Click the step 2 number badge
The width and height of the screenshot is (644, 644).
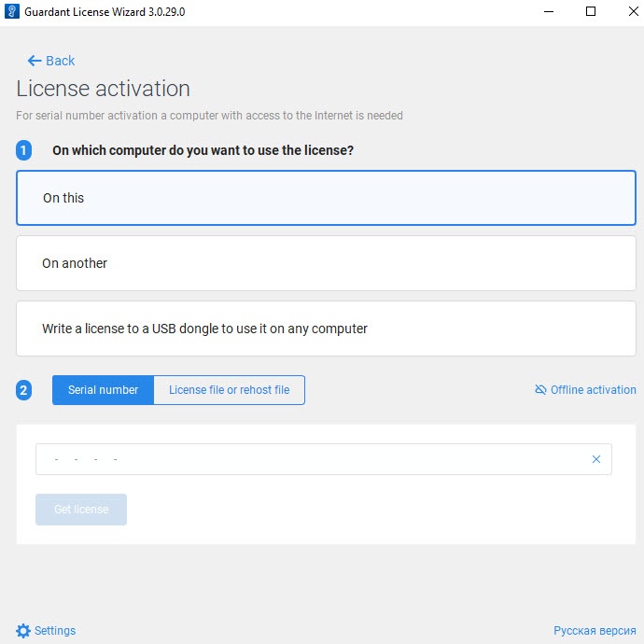(24, 390)
